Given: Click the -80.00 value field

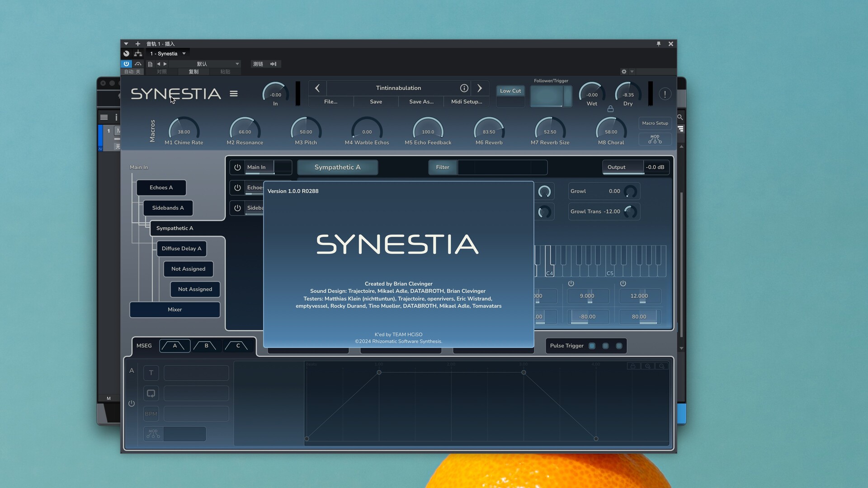Looking at the screenshot, I should point(587,317).
